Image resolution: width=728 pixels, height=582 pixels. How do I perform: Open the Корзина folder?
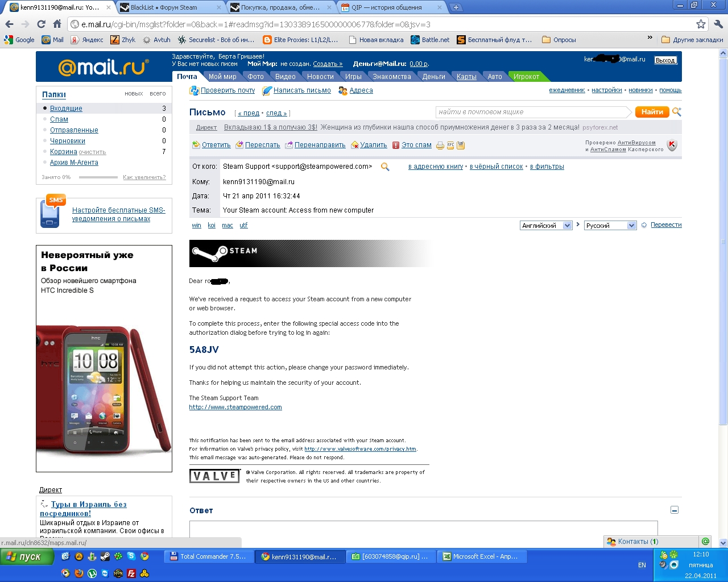tap(64, 152)
